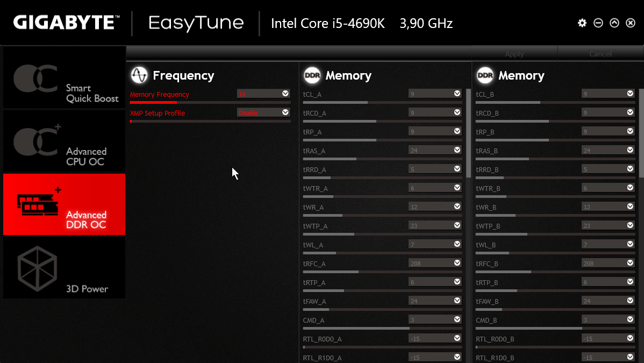Open the tRTP_B dropdown

(608, 282)
